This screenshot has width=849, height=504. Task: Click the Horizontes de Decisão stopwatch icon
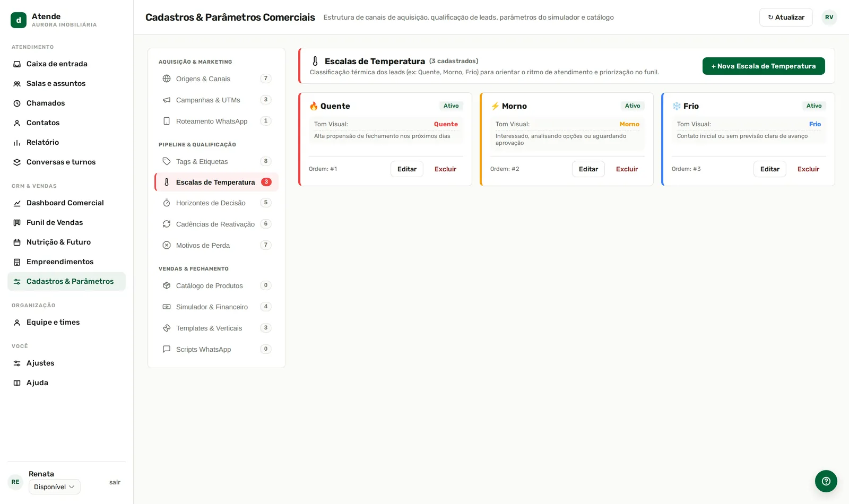tap(167, 203)
